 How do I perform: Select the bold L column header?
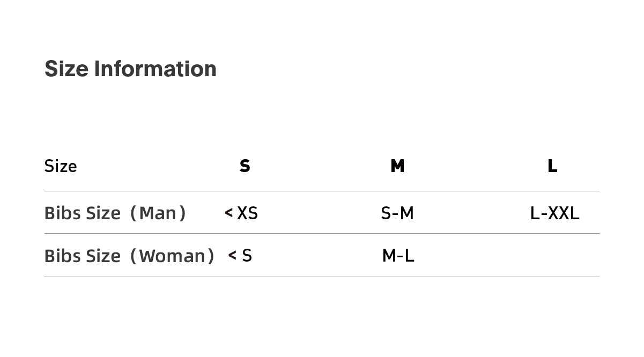click(552, 166)
